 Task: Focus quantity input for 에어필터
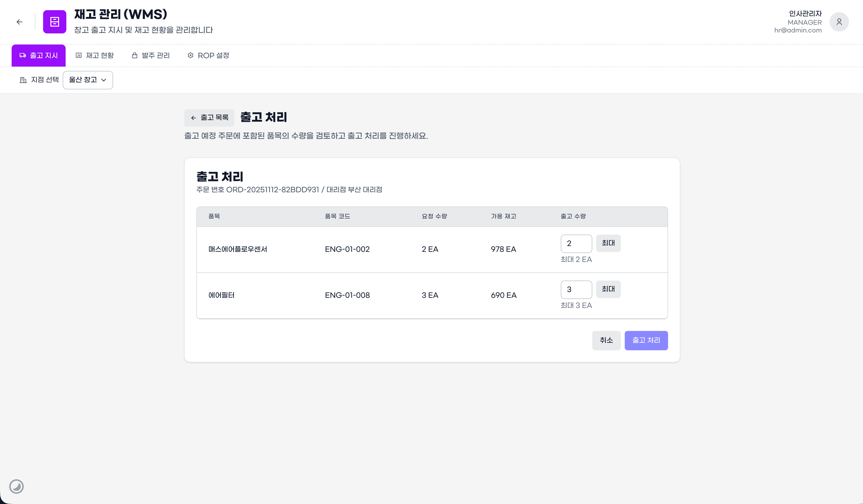[x=576, y=289]
